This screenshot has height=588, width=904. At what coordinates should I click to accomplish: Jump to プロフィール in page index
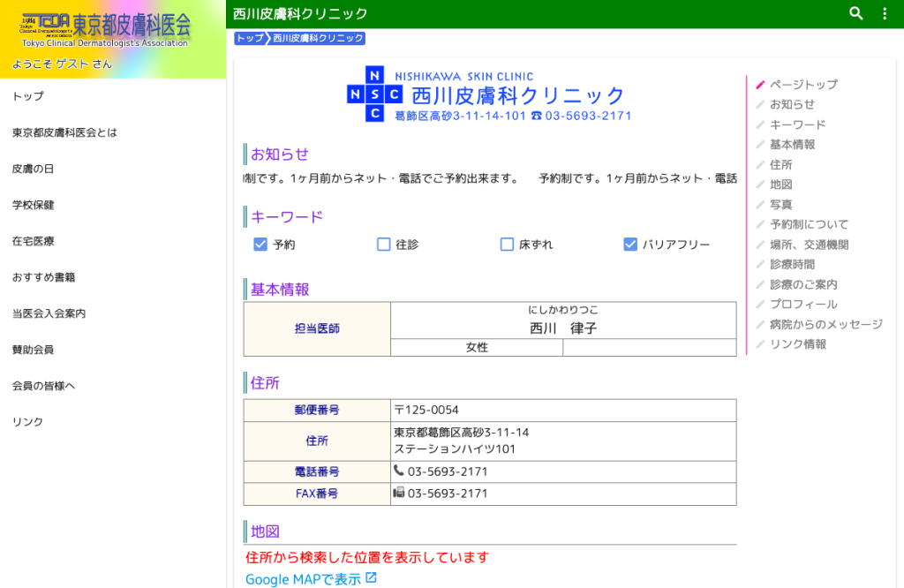pyautogui.click(x=803, y=305)
